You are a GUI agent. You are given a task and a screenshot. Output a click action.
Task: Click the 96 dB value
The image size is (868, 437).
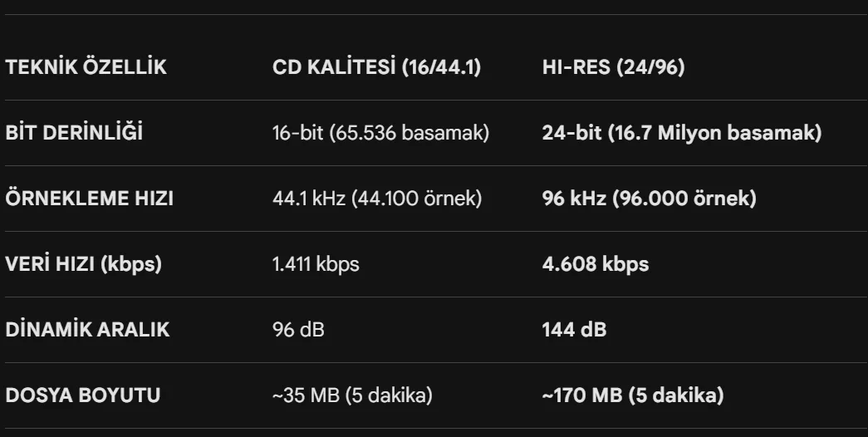point(298,330)
